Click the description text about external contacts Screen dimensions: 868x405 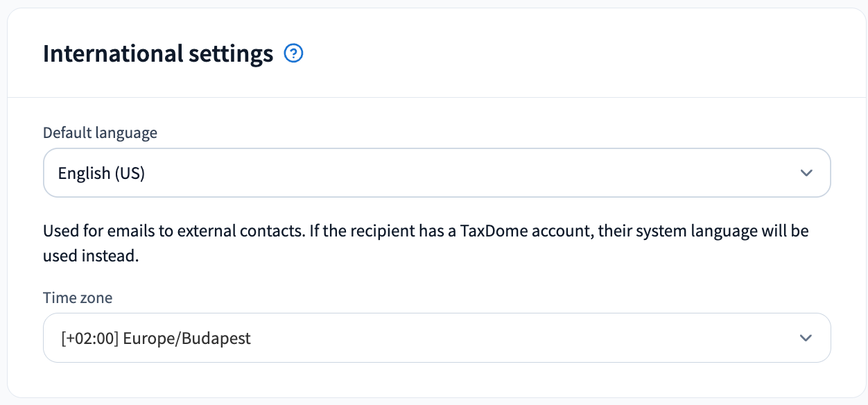426,243
